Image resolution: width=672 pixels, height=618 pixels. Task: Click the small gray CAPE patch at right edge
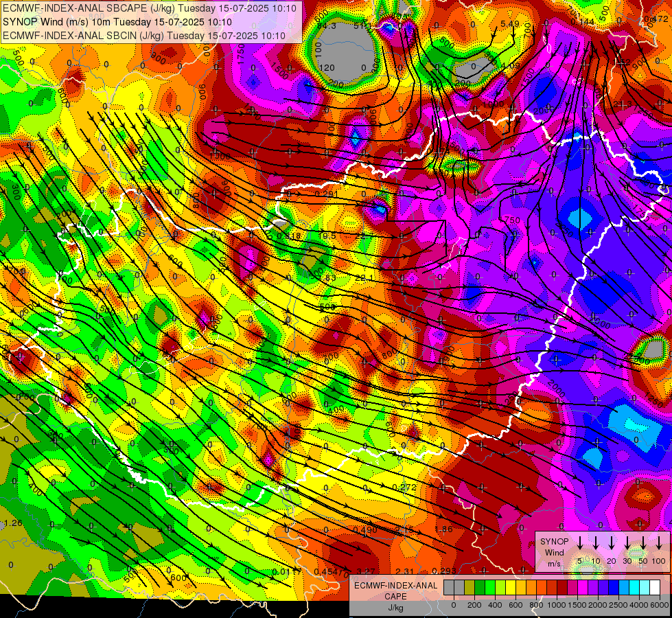pyautogui.click(x=654, y=349)
